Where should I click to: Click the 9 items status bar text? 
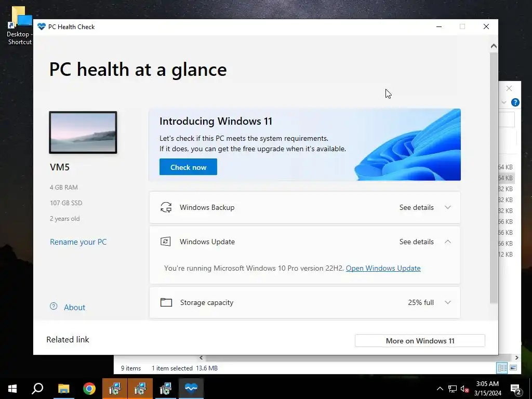[131, 368]
